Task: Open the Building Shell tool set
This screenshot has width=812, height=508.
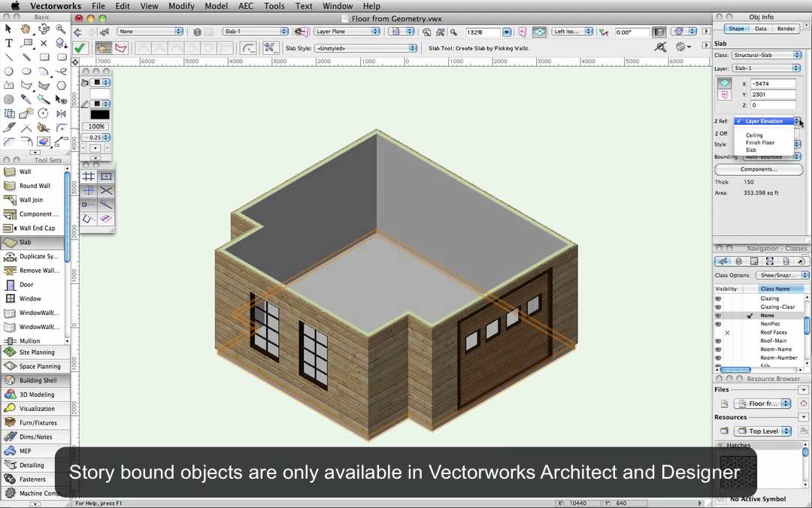Action: (x=36, y=380)
